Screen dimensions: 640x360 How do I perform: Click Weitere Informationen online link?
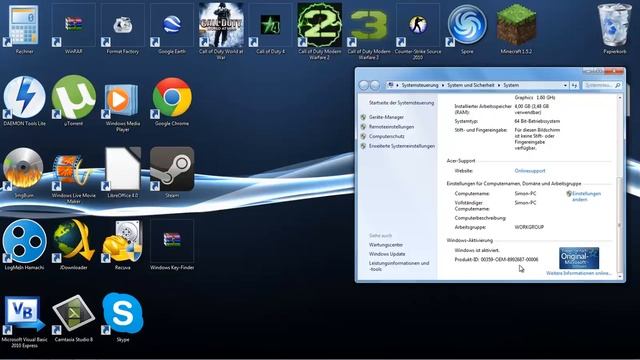click(578, 273)
